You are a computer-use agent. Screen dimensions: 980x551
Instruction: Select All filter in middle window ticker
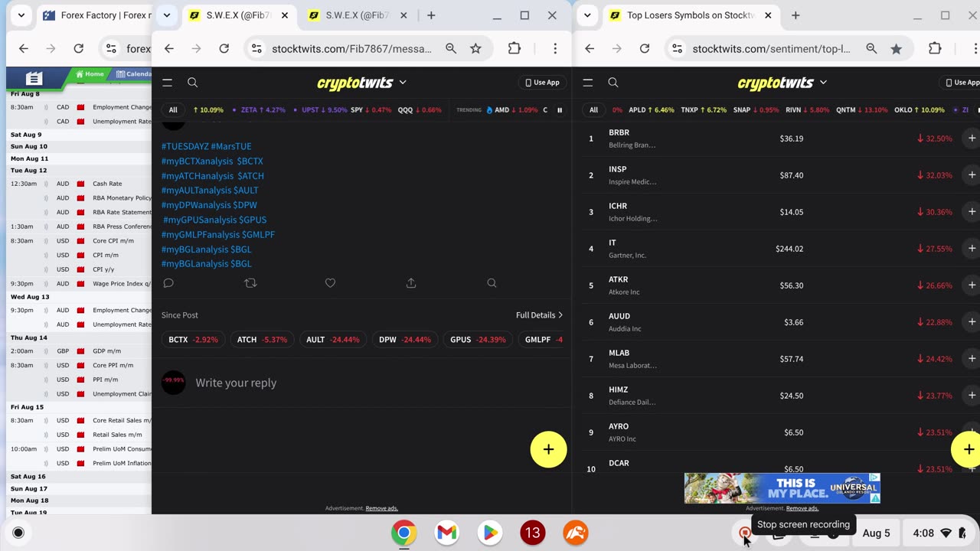coord(173,110)
